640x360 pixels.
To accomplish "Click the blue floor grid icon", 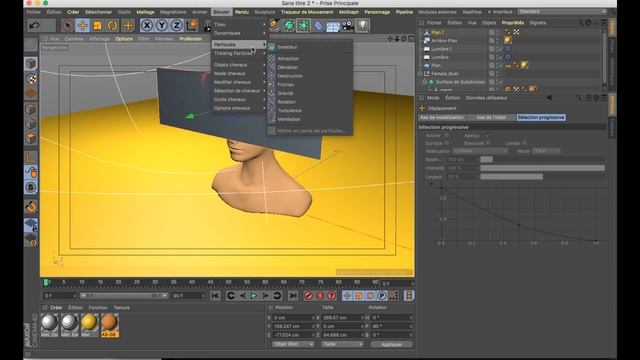I will click(333, 26).
